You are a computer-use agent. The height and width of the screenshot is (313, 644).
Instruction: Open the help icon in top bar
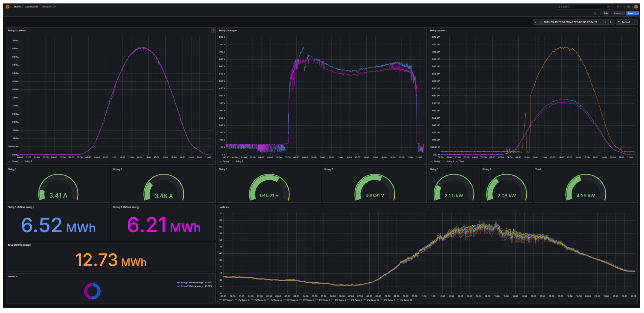click(628, 7)
